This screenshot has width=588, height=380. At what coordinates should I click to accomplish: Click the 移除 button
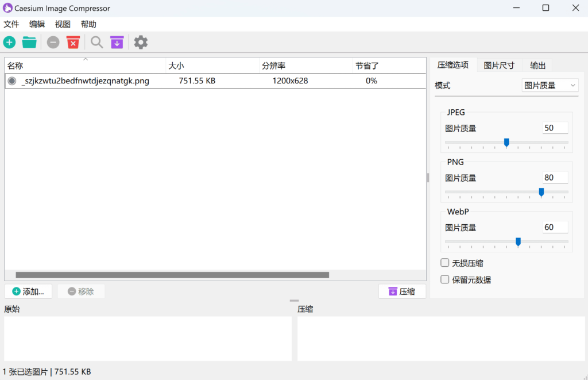pyautogui.click(x=80, y=291)
